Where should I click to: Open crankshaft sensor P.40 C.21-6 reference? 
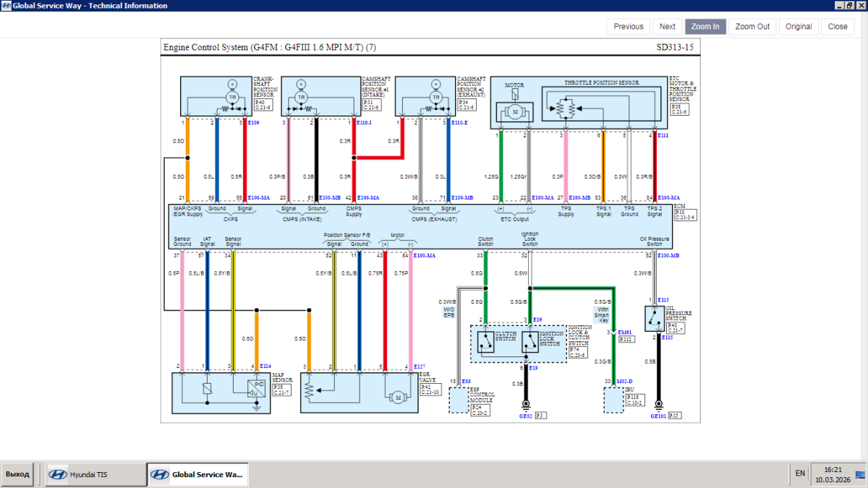click(x=263, y=105)
